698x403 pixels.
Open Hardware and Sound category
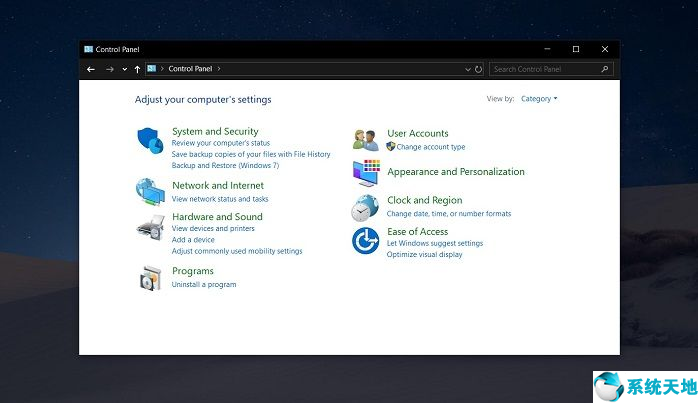[x=217, y=216]
